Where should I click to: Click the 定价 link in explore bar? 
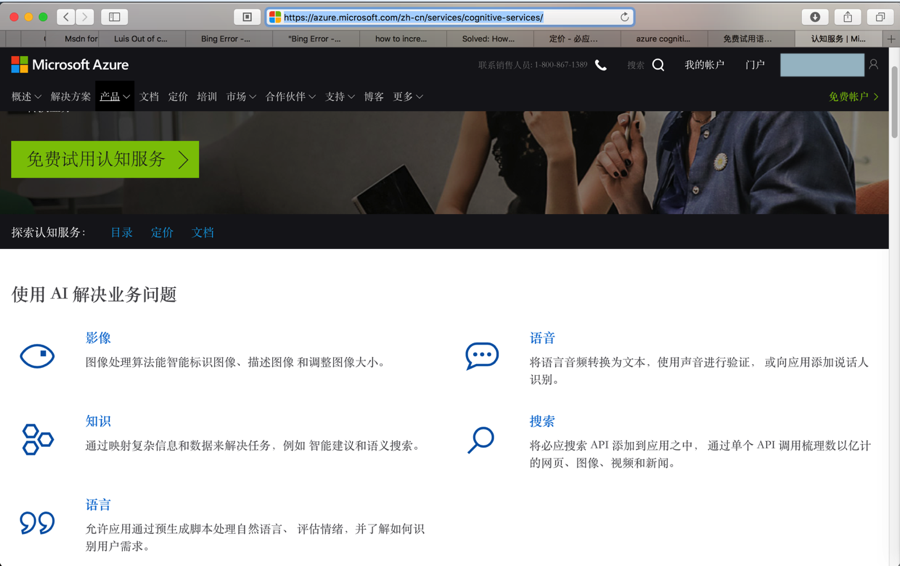(x=162, y=232)
